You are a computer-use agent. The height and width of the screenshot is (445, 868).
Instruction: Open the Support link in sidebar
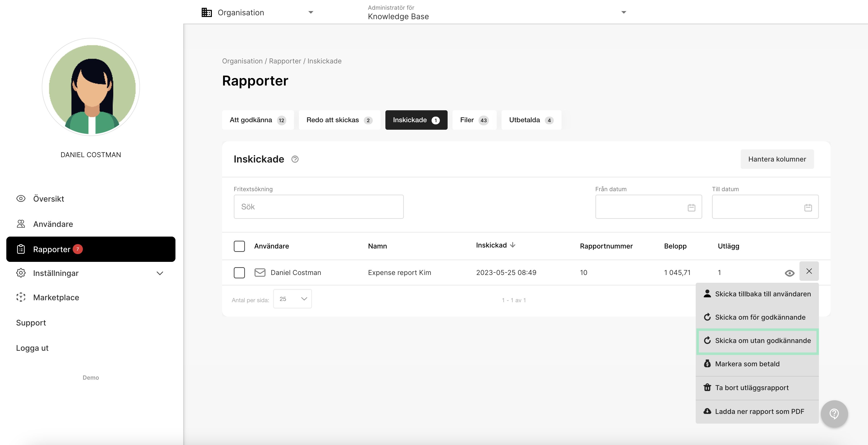(31, 322)
